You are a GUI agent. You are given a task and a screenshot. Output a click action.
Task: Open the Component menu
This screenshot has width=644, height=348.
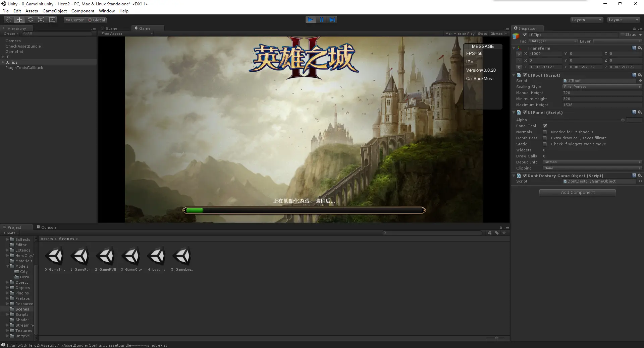83,11
